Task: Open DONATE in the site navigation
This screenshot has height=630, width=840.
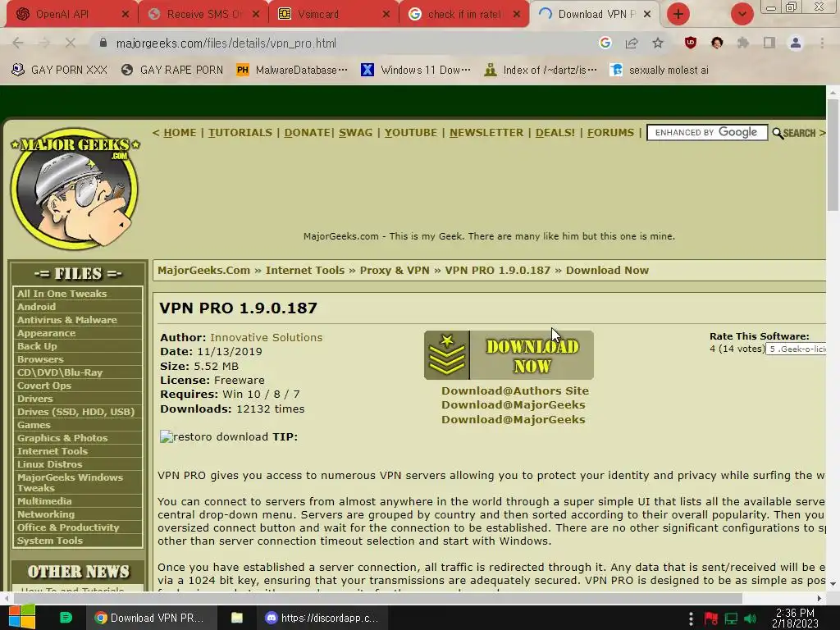Action: 307,132
